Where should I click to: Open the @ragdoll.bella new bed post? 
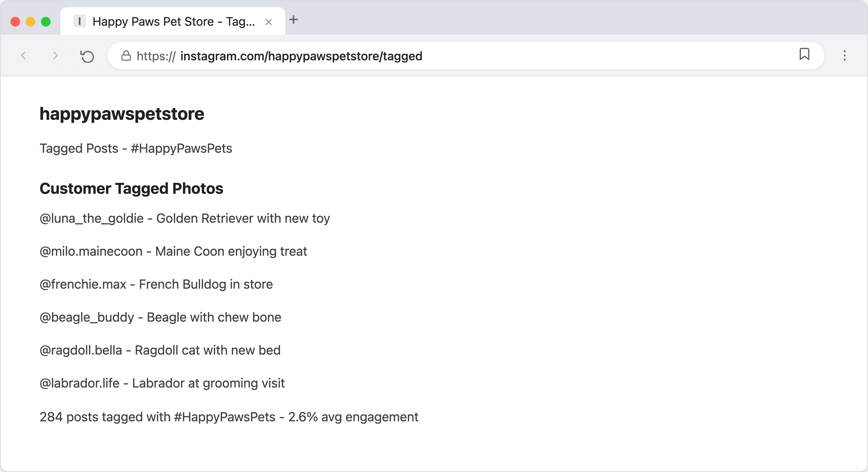(x=160, y=350)
